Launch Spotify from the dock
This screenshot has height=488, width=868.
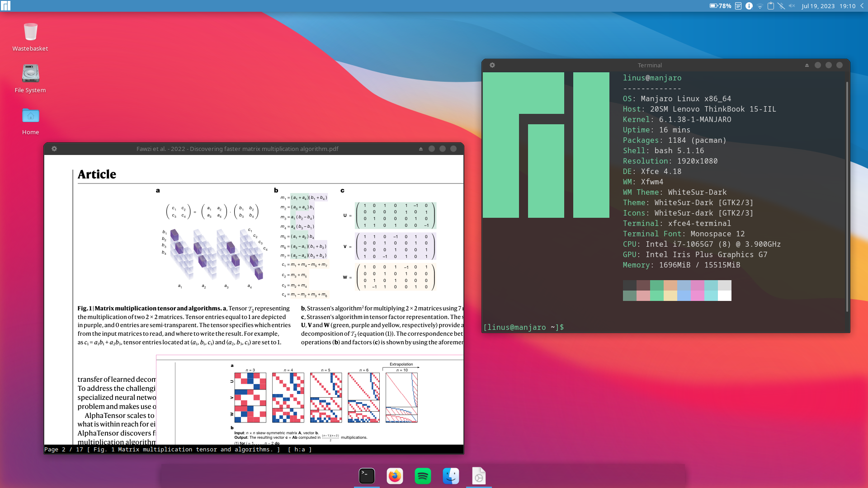[x=423, y=476]
